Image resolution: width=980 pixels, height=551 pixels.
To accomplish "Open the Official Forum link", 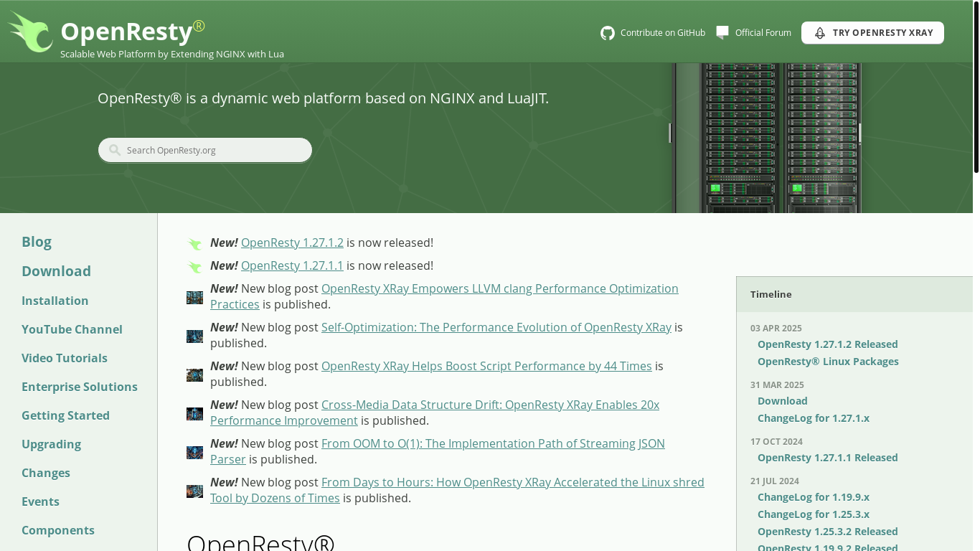I will (763, 33).
